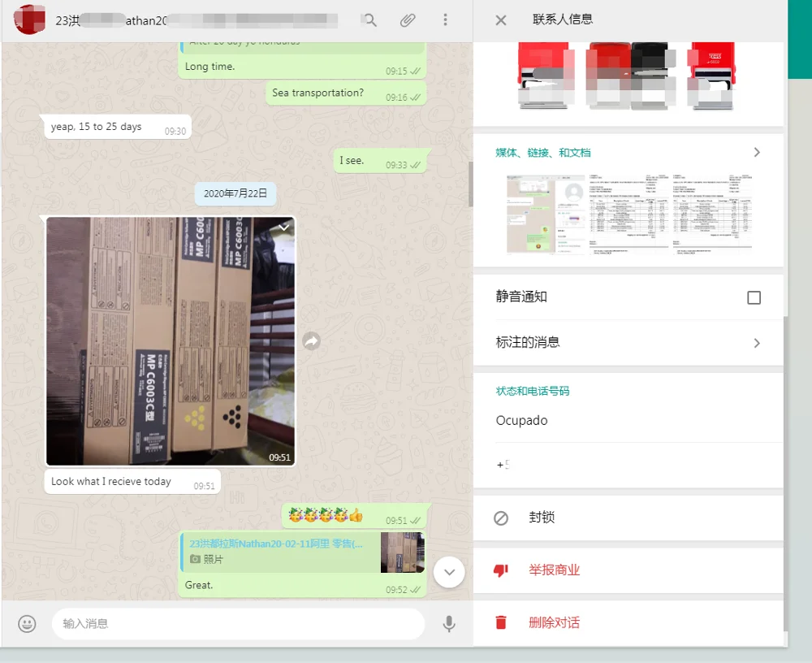
Task: Click the Ocupado status text
Action: coord(521,420)
